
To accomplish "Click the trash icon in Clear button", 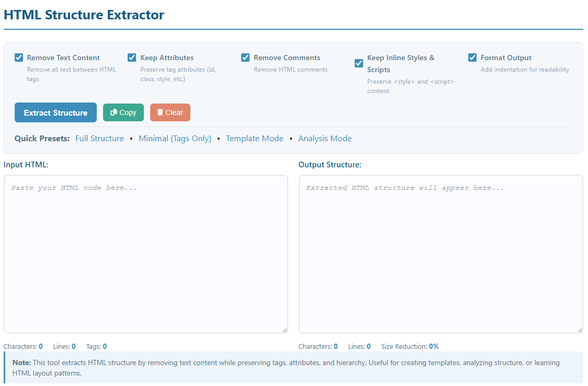I will pos(160,112).
